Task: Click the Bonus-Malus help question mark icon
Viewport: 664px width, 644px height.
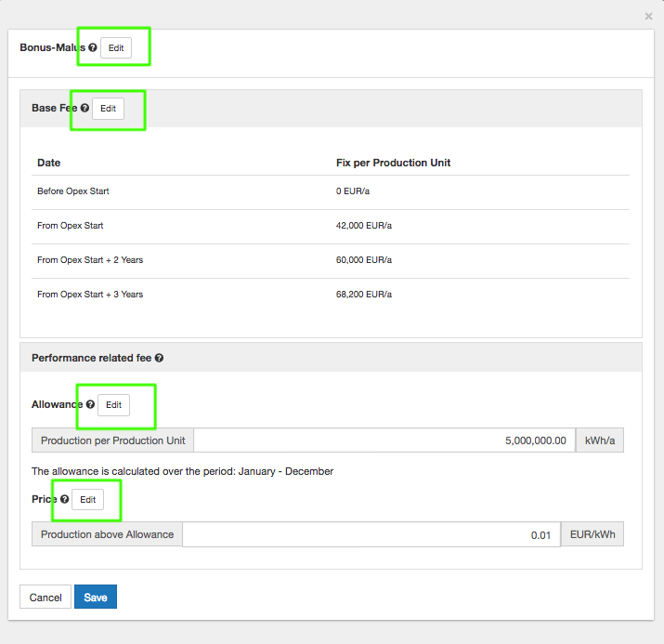Action: click(x=93, y=47)
